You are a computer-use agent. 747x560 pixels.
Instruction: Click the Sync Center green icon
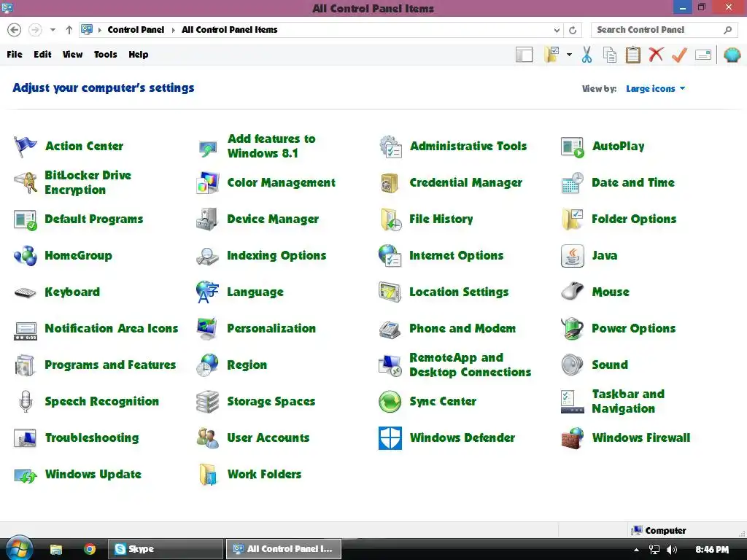point(390,402)
